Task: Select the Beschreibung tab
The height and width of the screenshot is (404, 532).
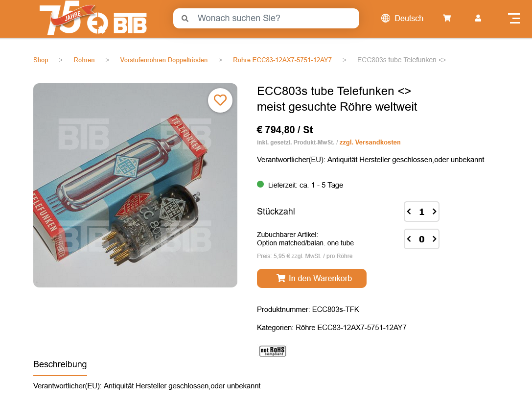Action: coord(60,364)
